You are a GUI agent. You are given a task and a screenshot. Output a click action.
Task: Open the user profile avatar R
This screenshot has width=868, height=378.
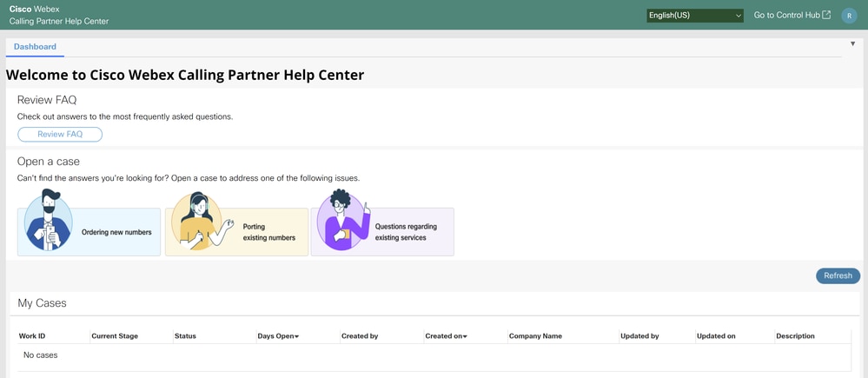(x=849, y=16)
